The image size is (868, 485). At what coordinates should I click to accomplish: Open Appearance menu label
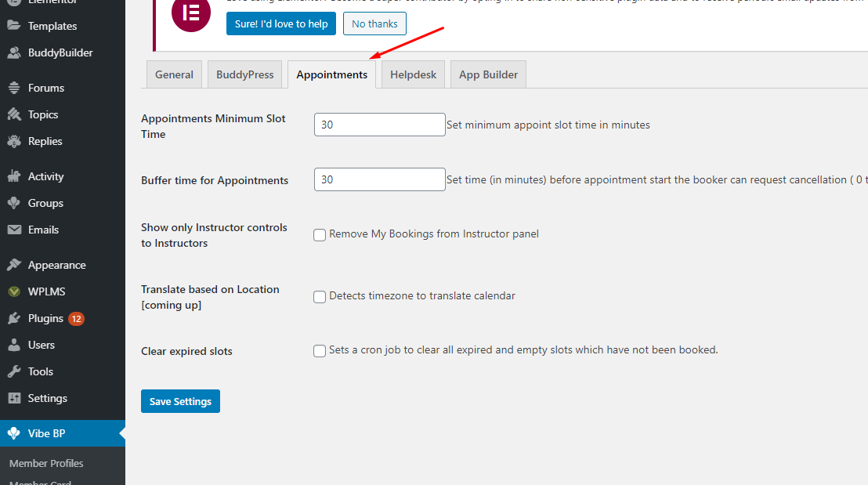coord(57,265)
